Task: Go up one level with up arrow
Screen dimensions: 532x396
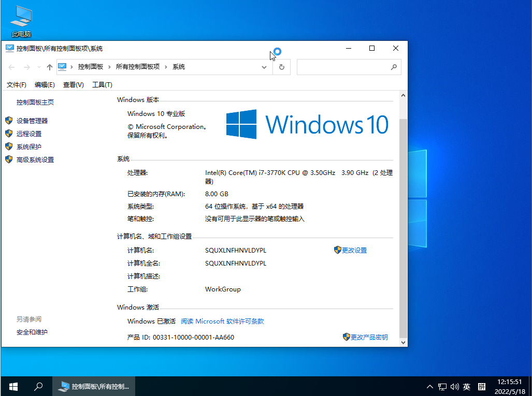Action: coord(50,67)
